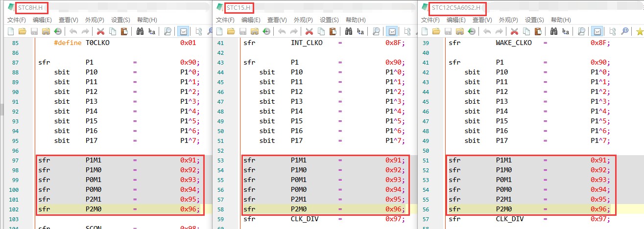Click Paste icon in STC15.H window
Image resolution: width=644 pixels, height=229 pixels.
(x=333, y=31)
